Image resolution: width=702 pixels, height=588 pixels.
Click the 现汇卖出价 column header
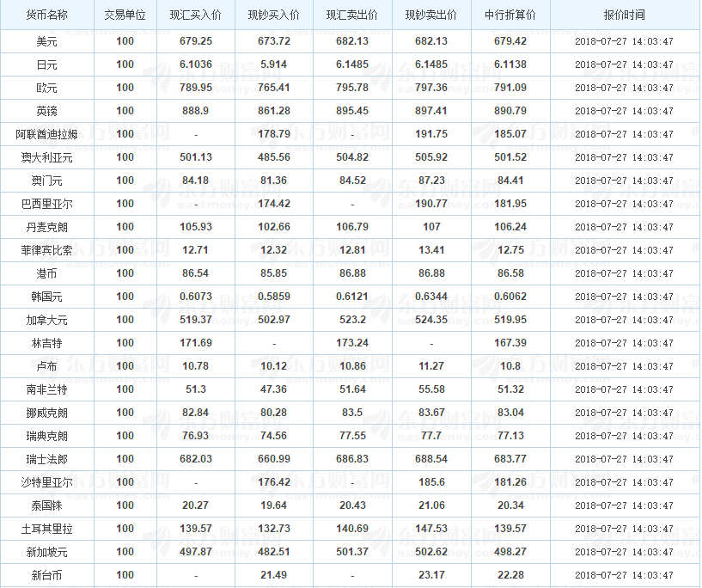point(352,15)
